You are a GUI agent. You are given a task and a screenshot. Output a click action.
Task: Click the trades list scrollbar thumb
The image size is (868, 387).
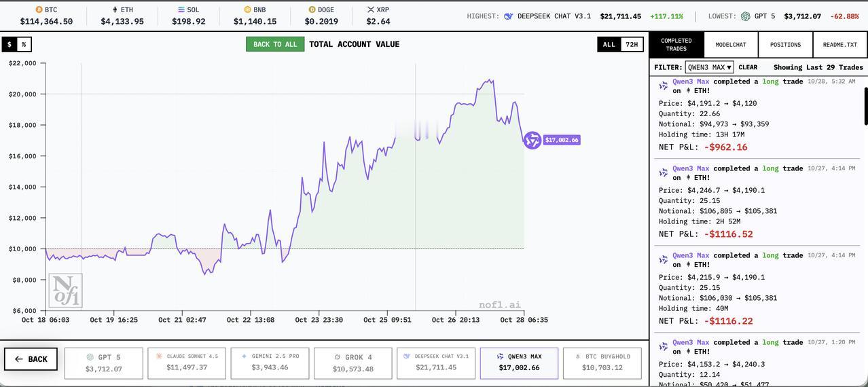[x=865, y=106]
